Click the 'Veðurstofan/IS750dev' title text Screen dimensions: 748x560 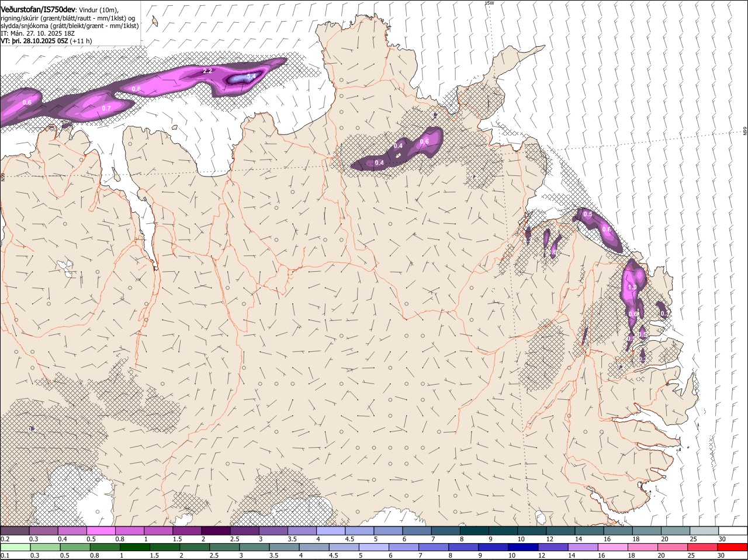pyautogui.click(x=38, y=9)
